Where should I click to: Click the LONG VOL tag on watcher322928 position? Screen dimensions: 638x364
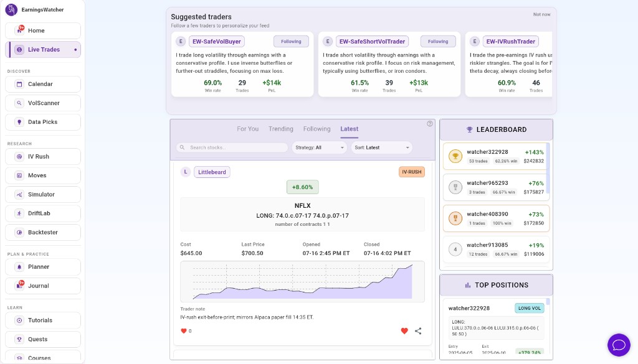[x=530, y=308]
